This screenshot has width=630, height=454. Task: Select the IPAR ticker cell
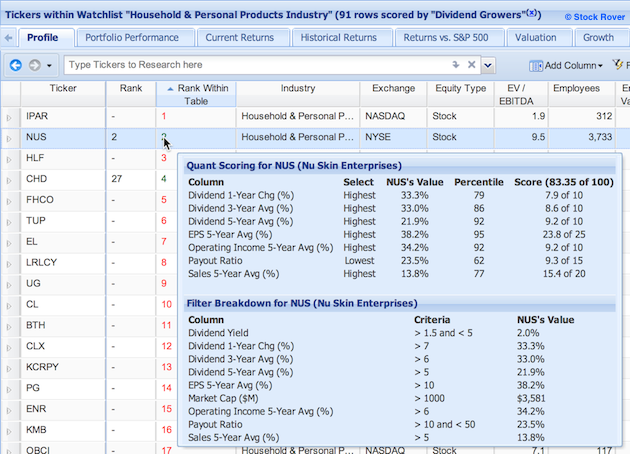(63, 117)
